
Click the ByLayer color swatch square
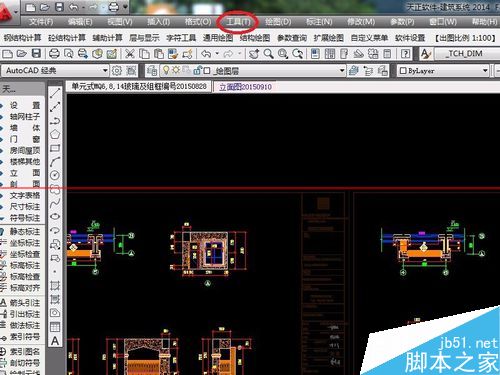click(403, 71)
